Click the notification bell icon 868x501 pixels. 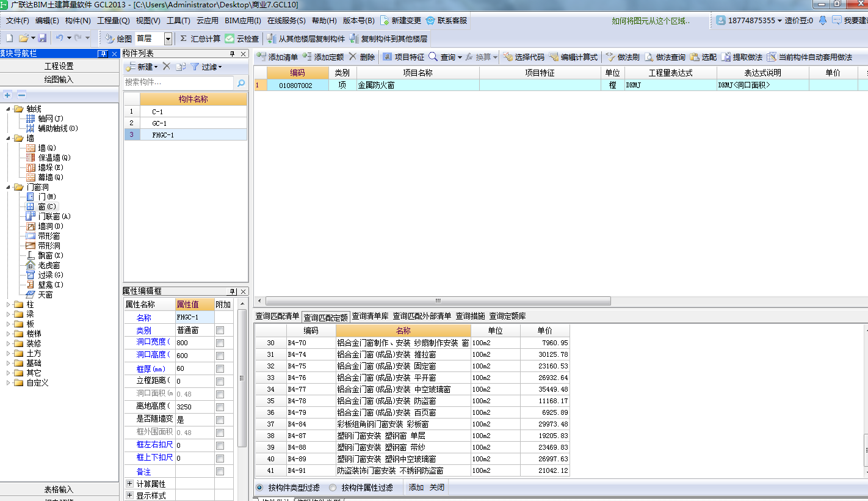822,20
